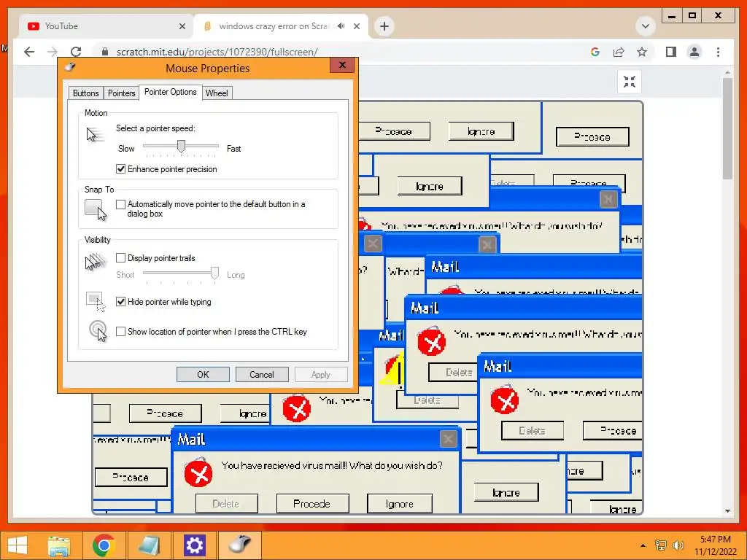Click the site lock icon

[x=105, y=52]
